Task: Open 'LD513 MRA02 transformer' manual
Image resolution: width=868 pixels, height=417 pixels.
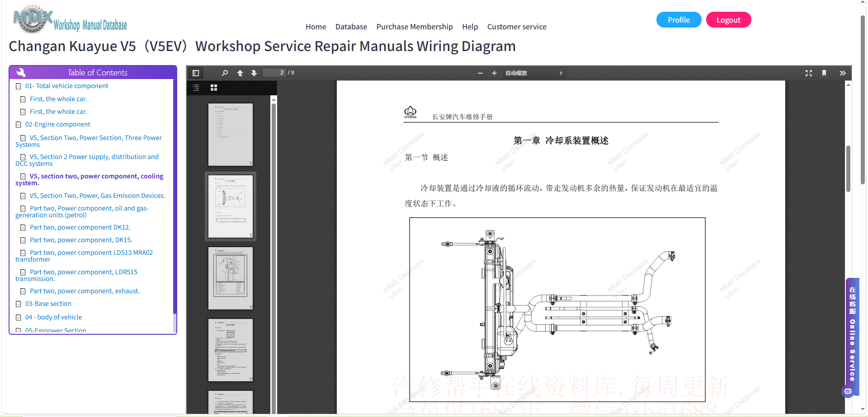Action: tap(84, 256)
